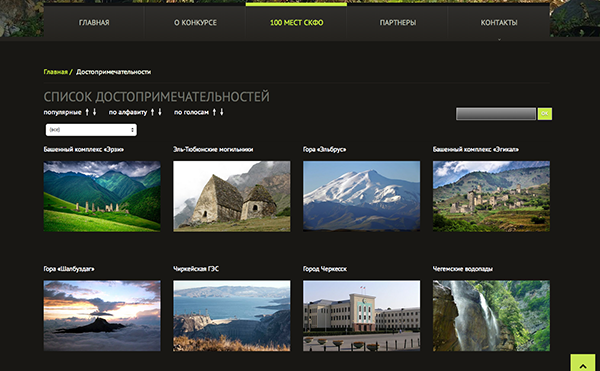Screen dimensions: 600x371
Task: Open the Город Черкесск building thumbnail
Action: pyautogui.click(x=362, y=316)
